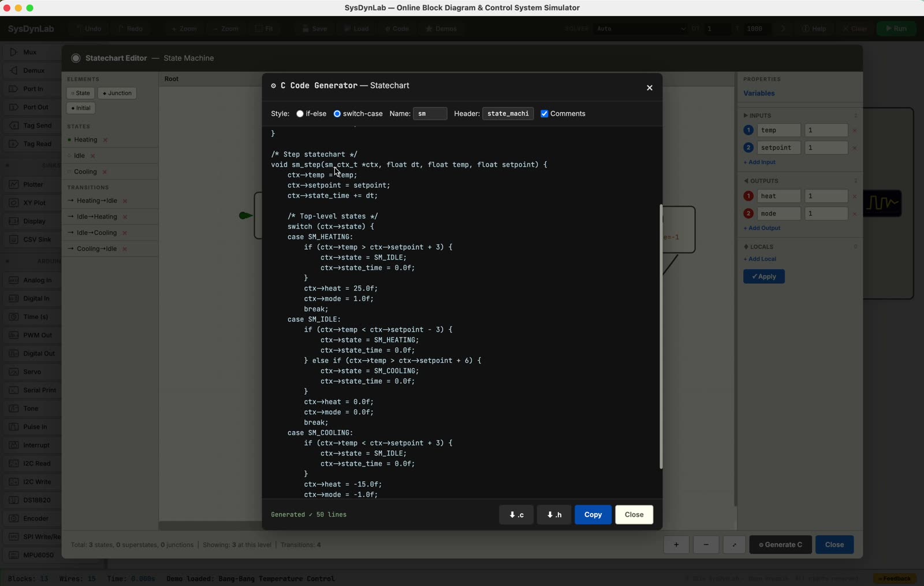
Task: Delete the Heating state with its red x
Action: click(x=105, y=140)
